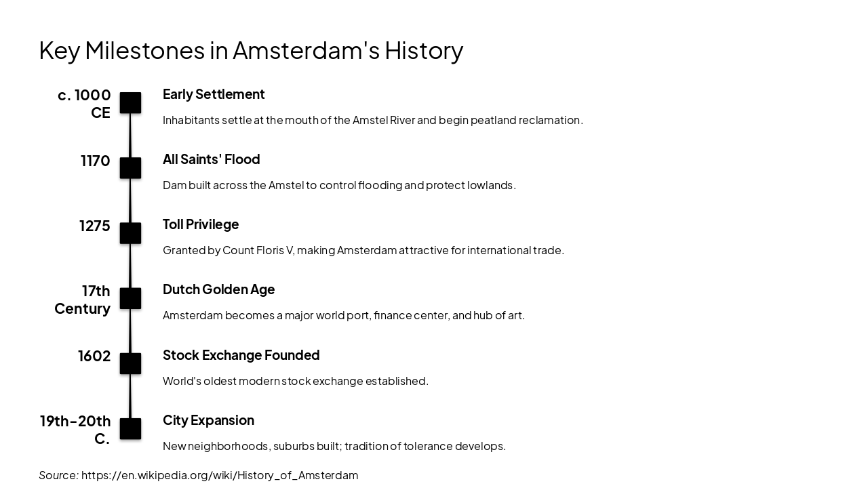Click the Count Floris V description text
The image size is (868, 488).
point(363,250)
